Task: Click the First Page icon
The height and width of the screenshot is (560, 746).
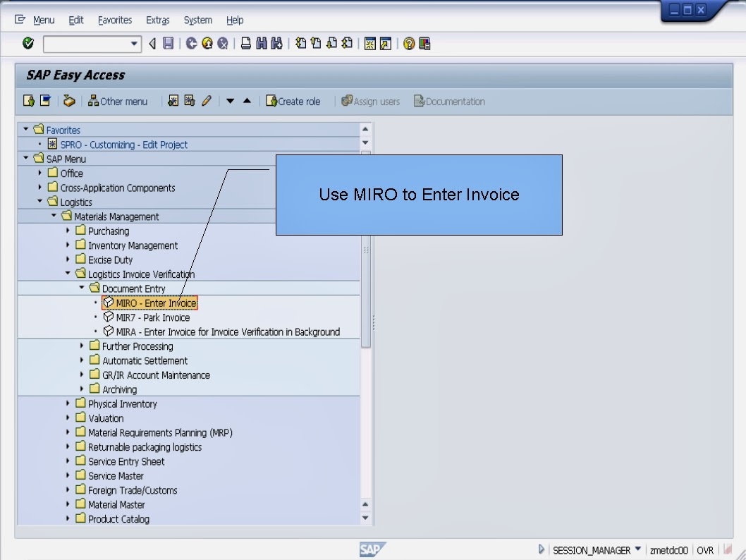Action: (300, 44)
